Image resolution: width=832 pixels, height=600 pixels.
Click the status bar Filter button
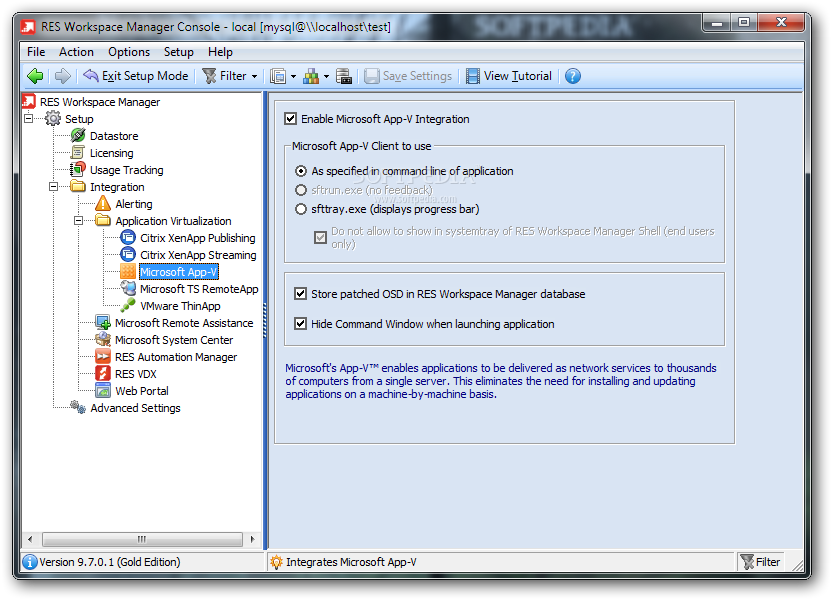(760, 562)
